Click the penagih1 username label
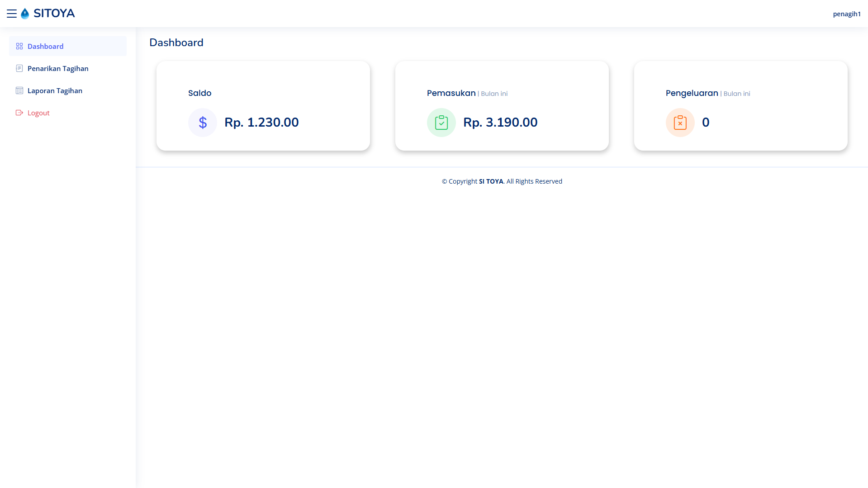The image size is (868, 488). [847, 14]
